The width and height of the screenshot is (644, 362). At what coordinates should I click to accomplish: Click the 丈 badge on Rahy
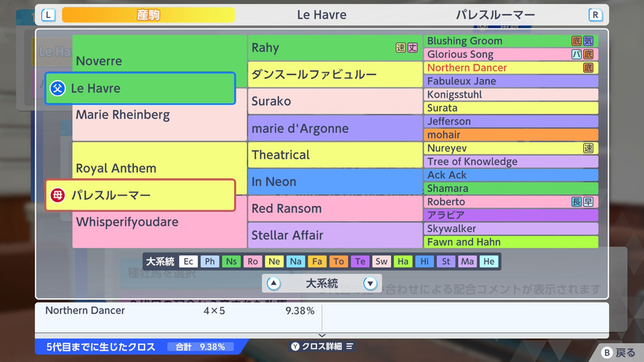click(x=412, y=48)
